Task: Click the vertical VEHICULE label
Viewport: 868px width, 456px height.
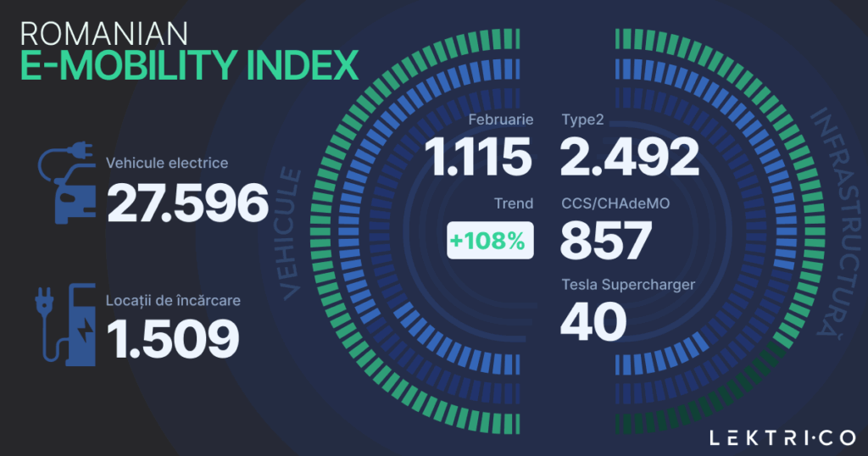Action: 290,233
